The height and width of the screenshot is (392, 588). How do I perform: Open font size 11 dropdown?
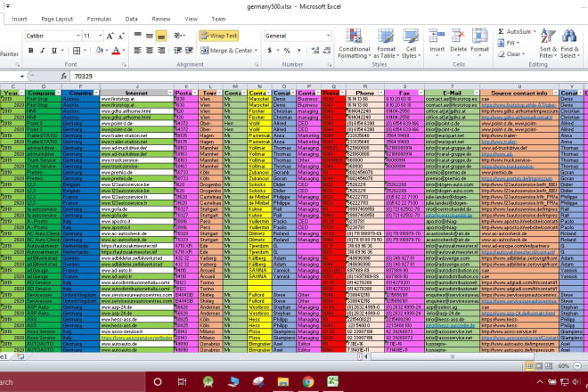100,36
